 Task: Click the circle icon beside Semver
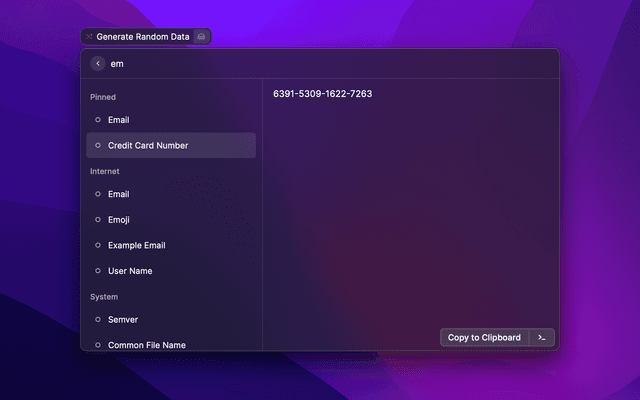coord(97,319)
